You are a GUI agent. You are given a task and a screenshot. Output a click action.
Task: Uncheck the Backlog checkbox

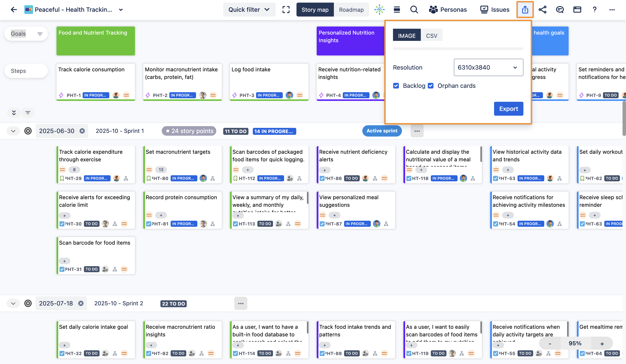(396, 86)
